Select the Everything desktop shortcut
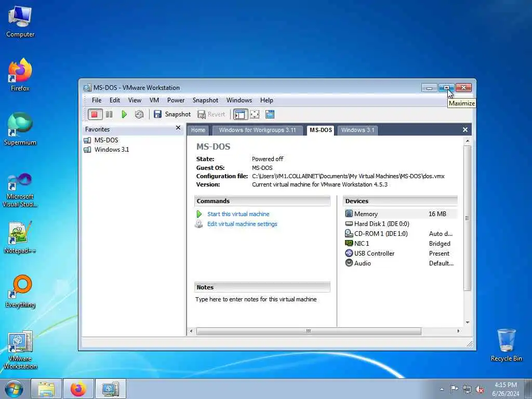This screenshot has width=532, height=399. coord(20,291)
